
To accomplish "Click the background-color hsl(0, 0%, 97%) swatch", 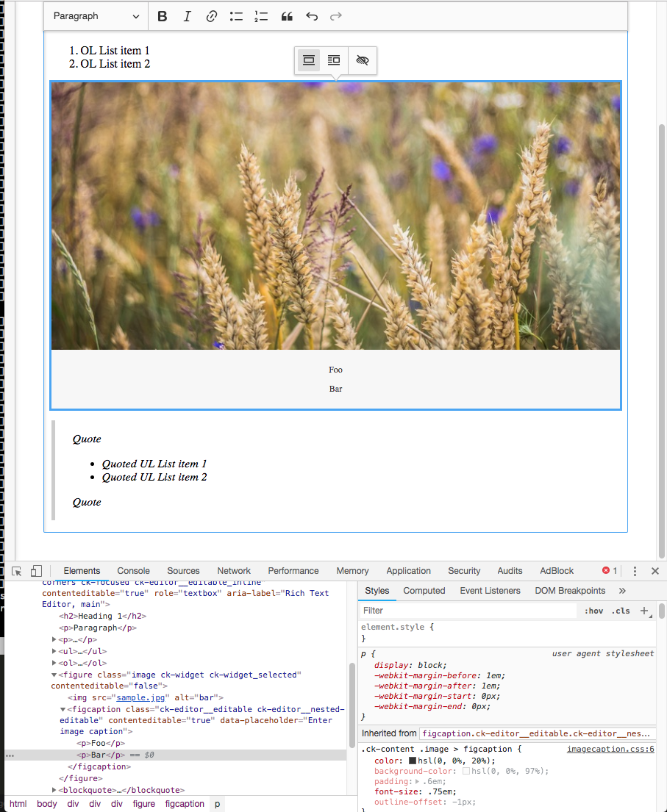I will click(466, 771).
